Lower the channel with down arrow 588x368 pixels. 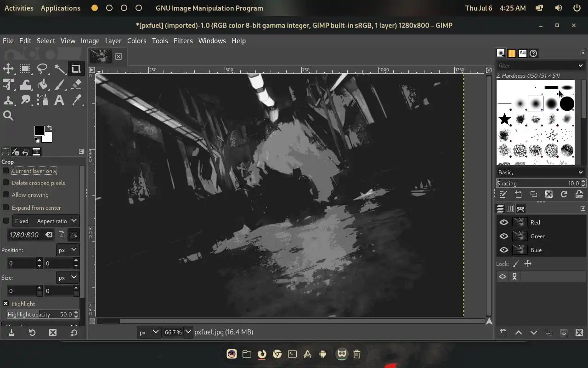(x=534, y=333)
